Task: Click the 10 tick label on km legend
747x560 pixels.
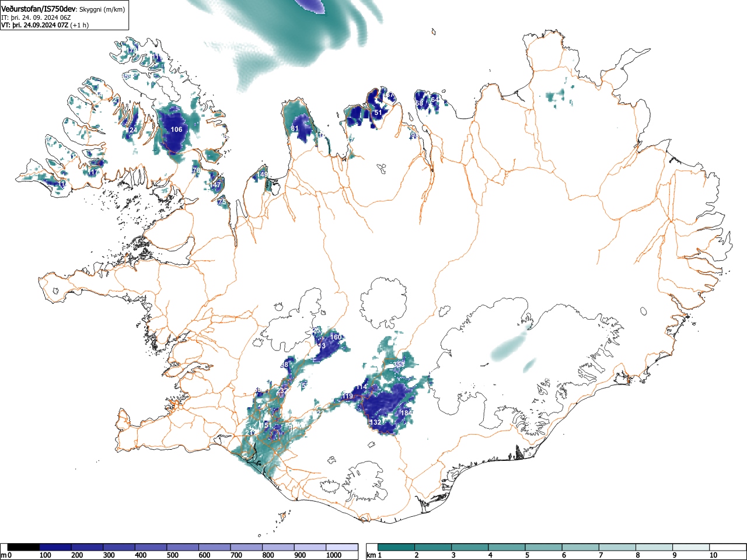Action: click(x=713, y=555)
